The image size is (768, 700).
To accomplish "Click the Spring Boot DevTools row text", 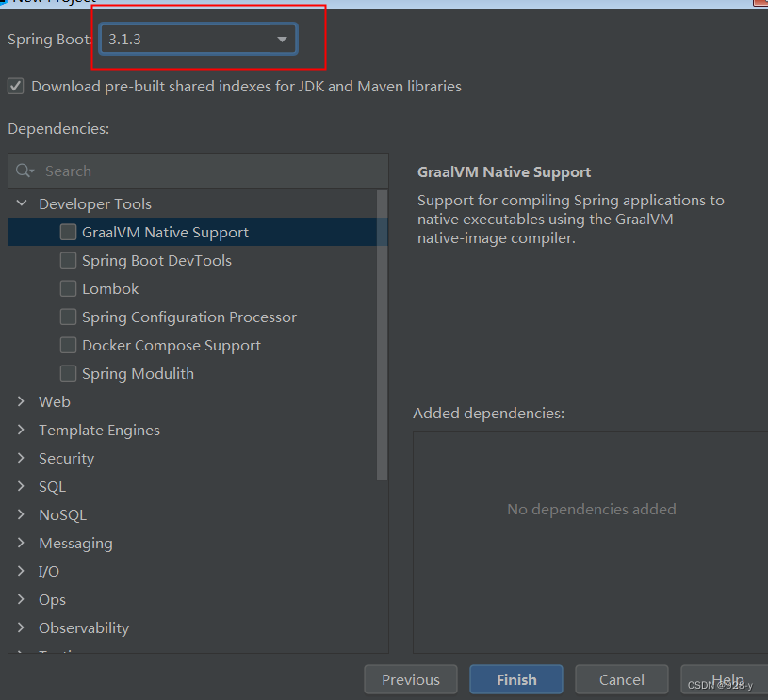I will [x=156, y=261].
